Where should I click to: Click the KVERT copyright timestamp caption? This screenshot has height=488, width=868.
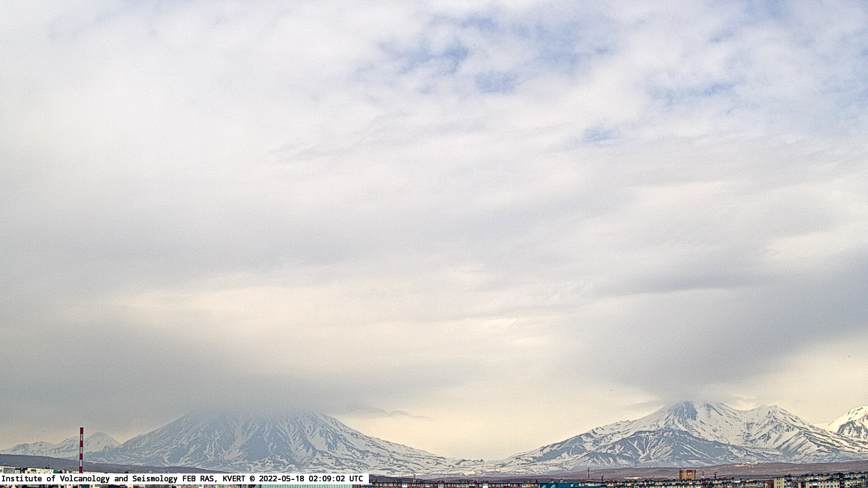coord(184,479)
